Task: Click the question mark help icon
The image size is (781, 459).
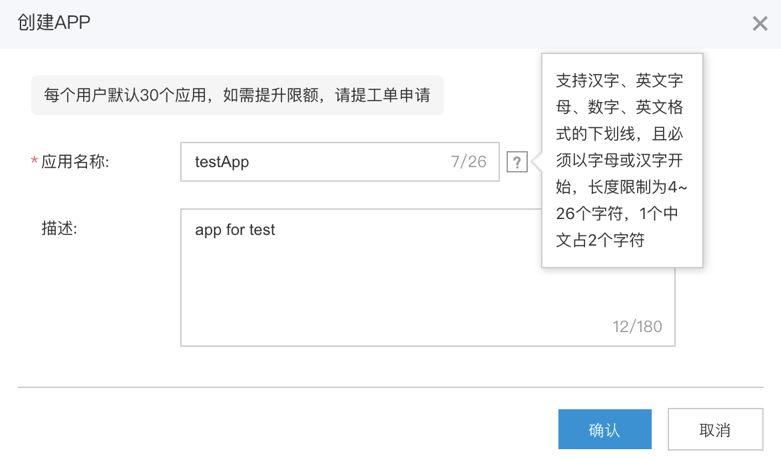Action: 517,162
